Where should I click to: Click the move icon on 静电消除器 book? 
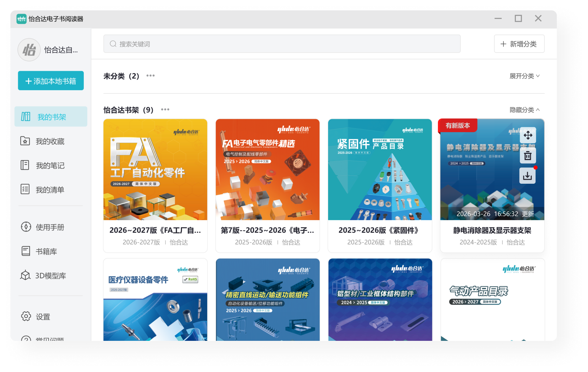(x=528, y=135)
